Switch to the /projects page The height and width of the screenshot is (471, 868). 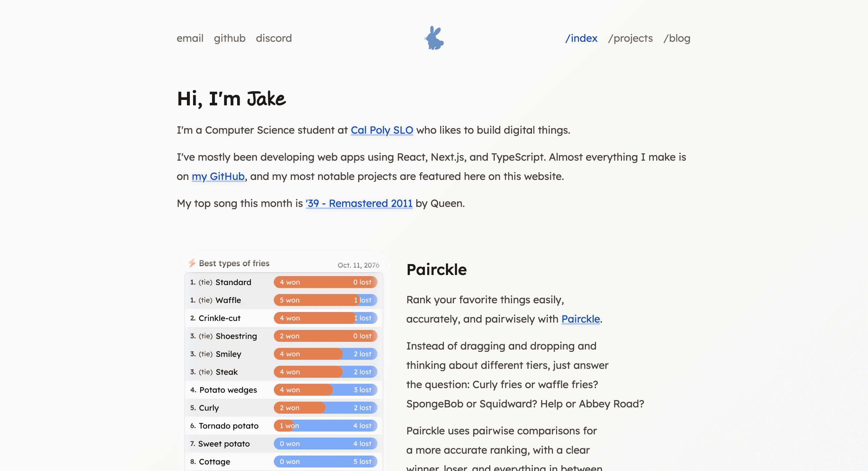631,38
